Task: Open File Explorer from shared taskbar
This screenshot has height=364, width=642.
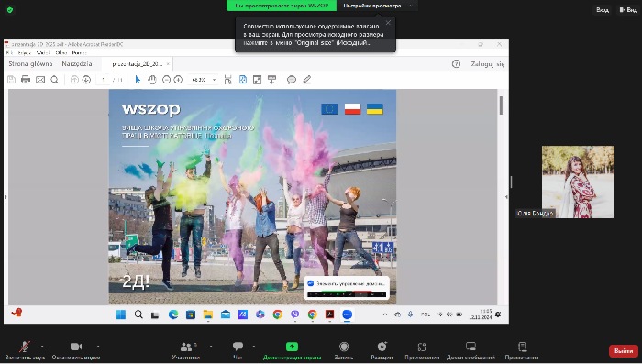Action: pos(208,314)
